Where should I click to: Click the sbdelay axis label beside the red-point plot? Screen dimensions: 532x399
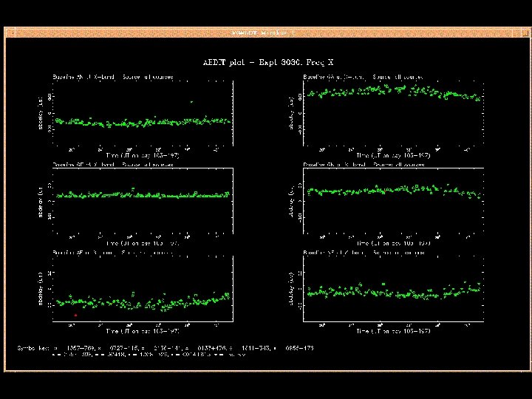(41, 289)
